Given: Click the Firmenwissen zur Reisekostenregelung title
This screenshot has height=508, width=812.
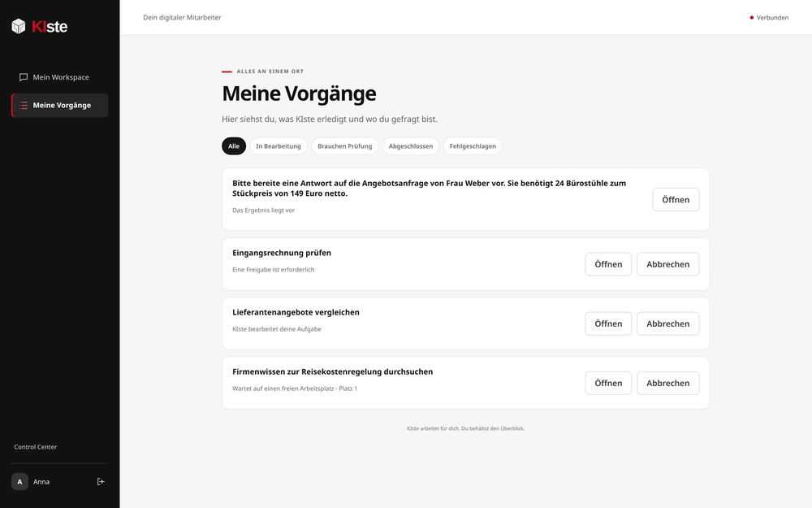Looking at the screenshot, I should coord(332,371).
